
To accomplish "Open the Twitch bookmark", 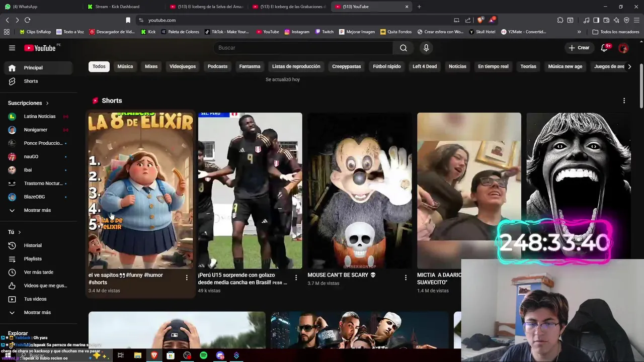I will click(325, 32).
